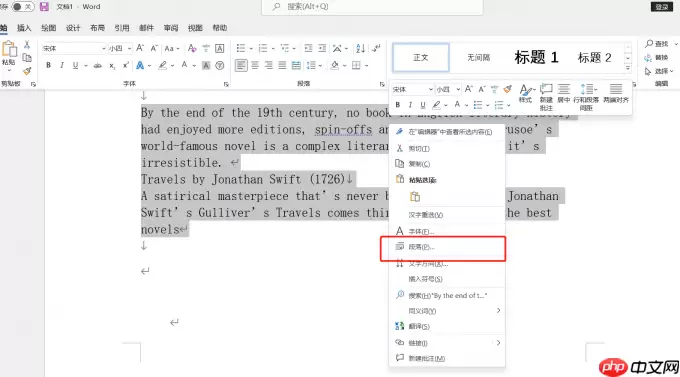Image resolution: width=680 pixels, height=377 pixels.
Task: Toggle Bold in the mini toolbar
Action: click(x=398, y=105)
